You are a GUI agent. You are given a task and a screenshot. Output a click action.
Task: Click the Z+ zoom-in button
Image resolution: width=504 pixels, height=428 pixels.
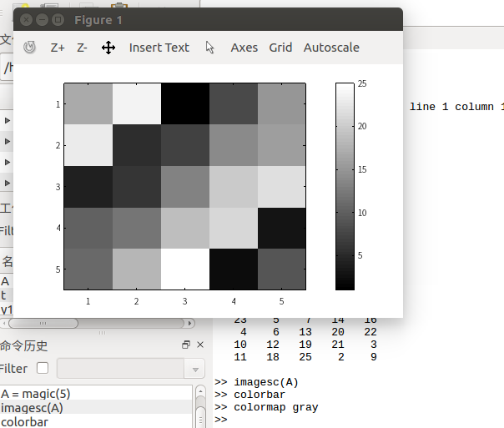[x=58, y=48]
